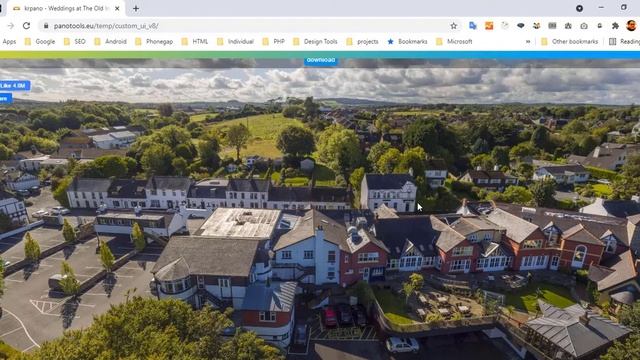Restore down the Chrome window
The image size is (640, 360).
click(624, 8)
